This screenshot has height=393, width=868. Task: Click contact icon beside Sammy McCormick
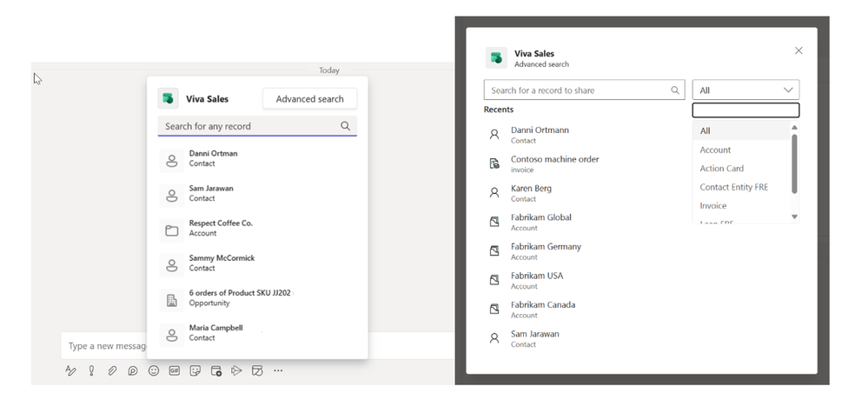tap(172, 265)
